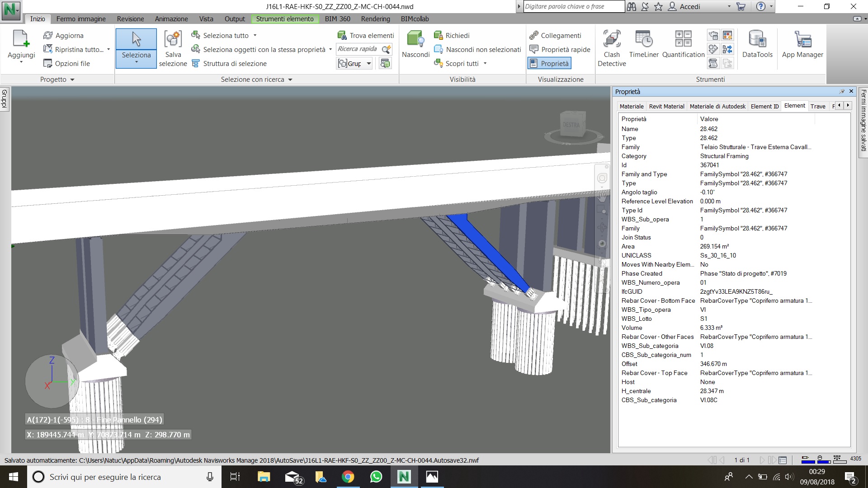Open Trova elementi search tool
This screenshot has width=868, height=488.
(366, 35)
